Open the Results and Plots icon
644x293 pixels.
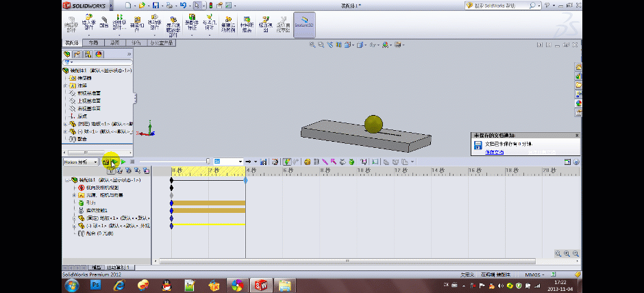364,162
